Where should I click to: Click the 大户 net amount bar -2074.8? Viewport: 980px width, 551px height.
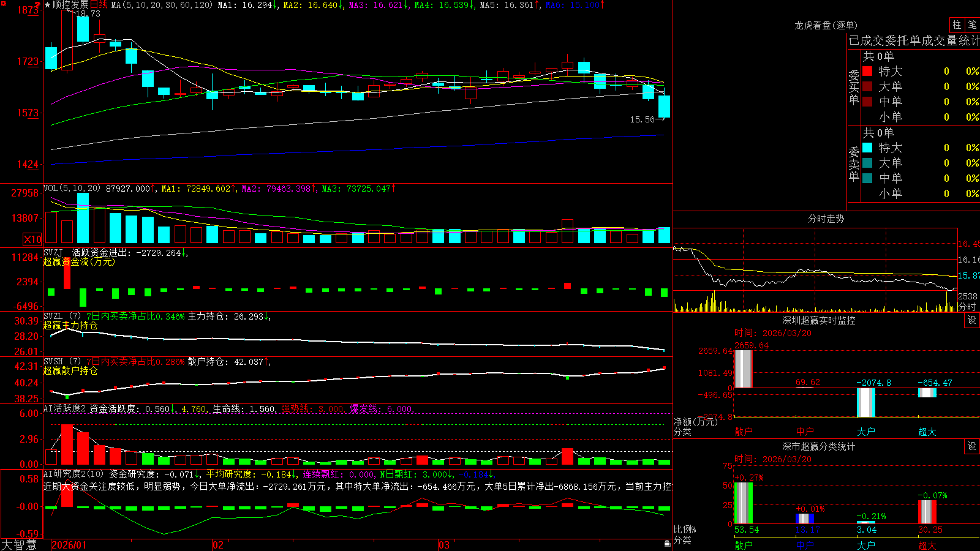(x=865, y=402)
